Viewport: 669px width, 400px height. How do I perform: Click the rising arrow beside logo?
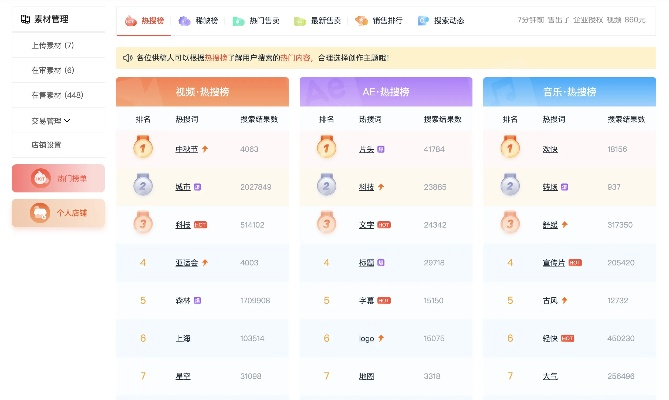[x=381, y=338]
